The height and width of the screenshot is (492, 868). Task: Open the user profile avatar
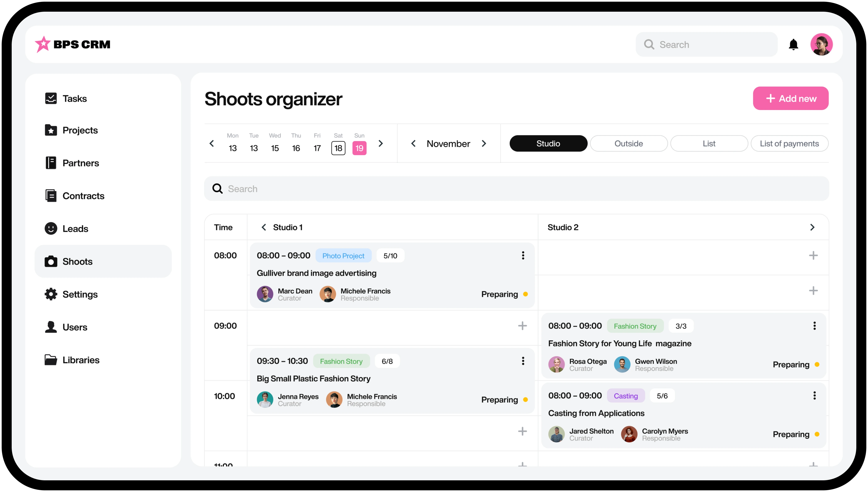click(821, 44)
